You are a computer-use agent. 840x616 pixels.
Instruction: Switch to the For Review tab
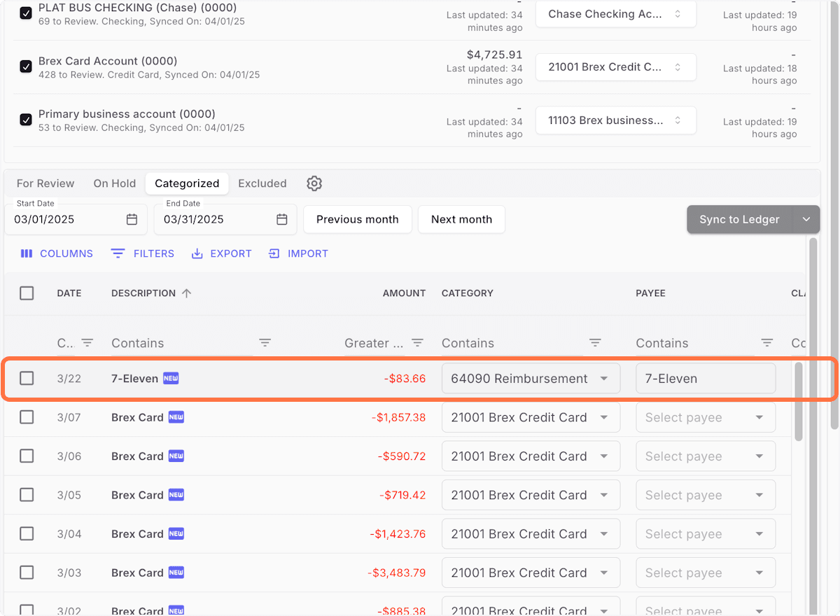pos(45,183)
